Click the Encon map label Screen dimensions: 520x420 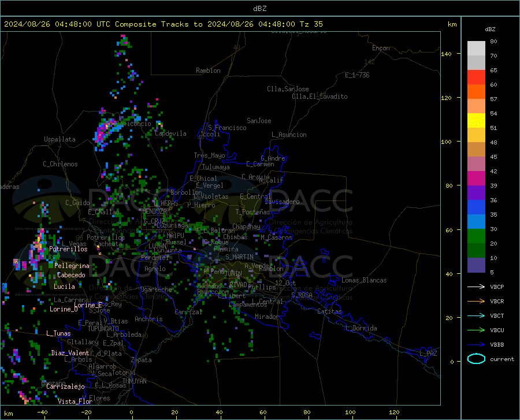pos(381,48)
